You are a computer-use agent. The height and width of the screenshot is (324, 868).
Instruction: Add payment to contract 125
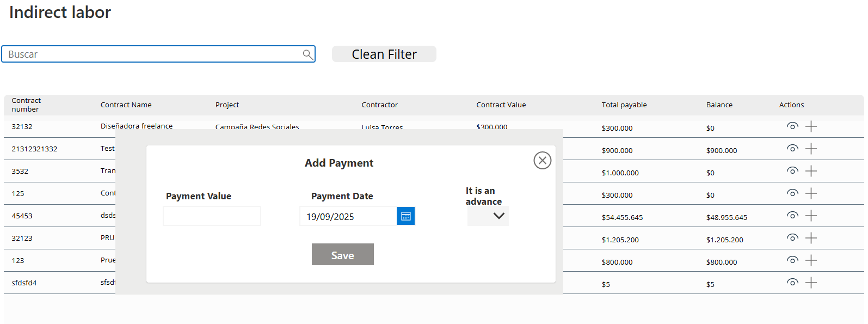point(811,193)
